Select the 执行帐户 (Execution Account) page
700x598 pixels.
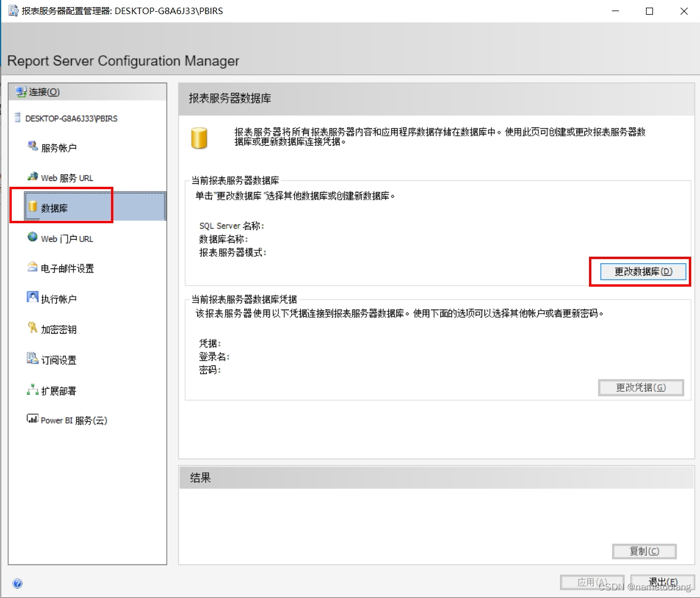tap(59, 298)
